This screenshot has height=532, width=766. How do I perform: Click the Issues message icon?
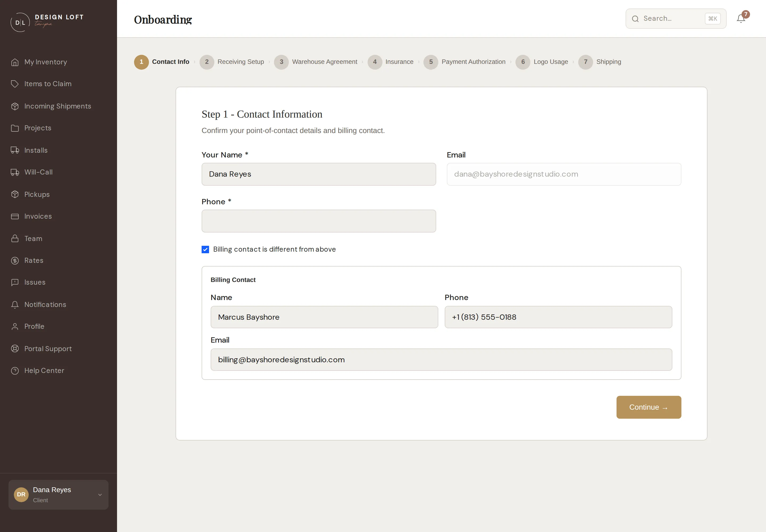pos(15,283)
